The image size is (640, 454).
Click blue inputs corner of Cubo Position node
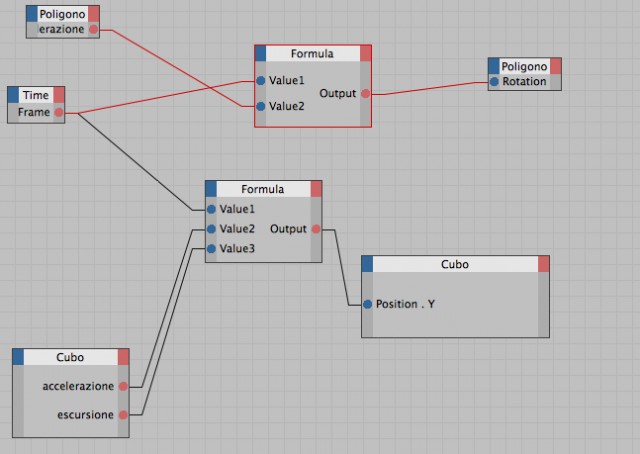(367, 264)
